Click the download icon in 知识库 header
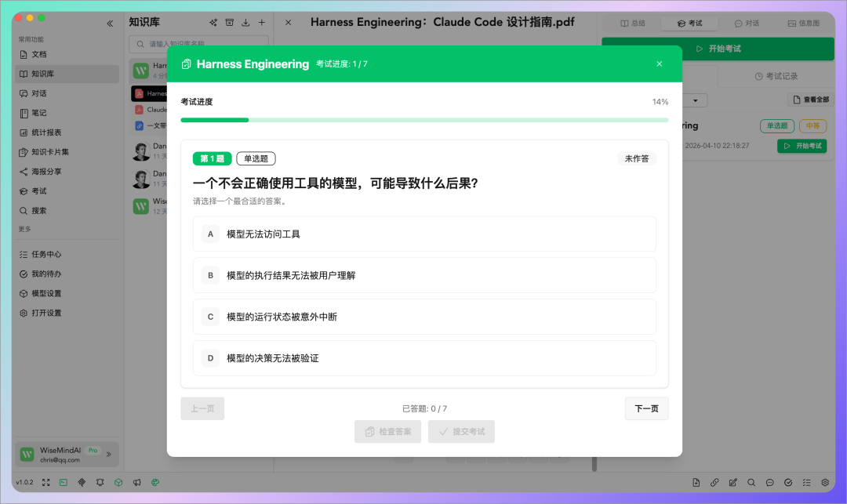The image size is (847, 504). point(245,23)
